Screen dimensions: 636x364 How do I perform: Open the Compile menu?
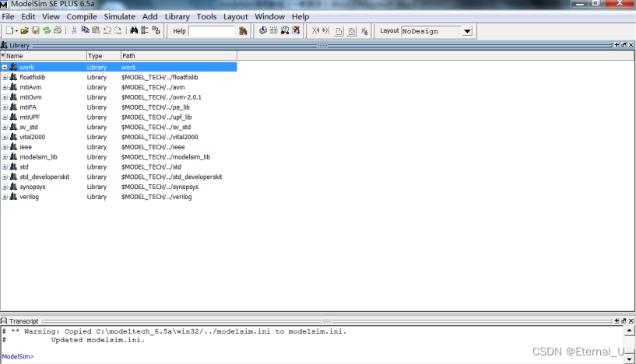(x=82, y=16)
